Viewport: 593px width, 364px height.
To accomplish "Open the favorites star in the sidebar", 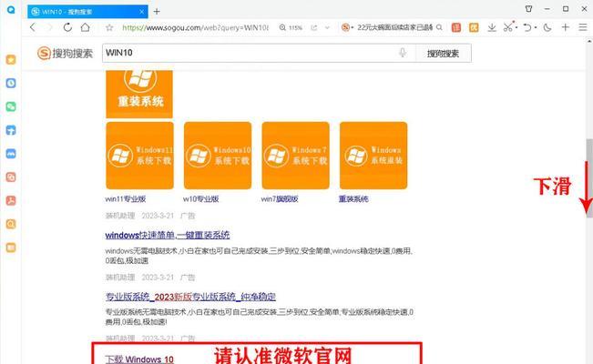I will coord(11,60).
